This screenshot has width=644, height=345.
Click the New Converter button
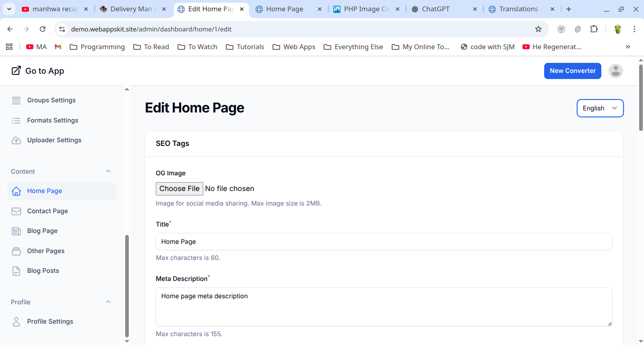coord(572,71)
